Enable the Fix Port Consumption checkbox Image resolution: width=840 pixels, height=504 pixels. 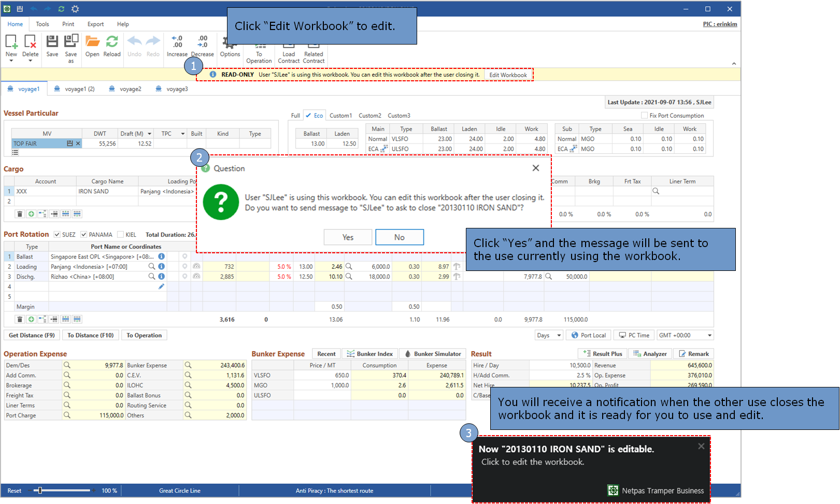click(x=644, y=116)
